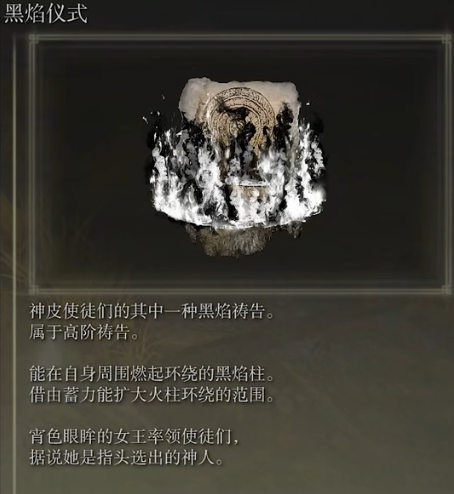The image size is (454, 494).
Task: Click the bottom-right corner ornament of image frame
Action: pyautogui.click(x=446, y=289)
